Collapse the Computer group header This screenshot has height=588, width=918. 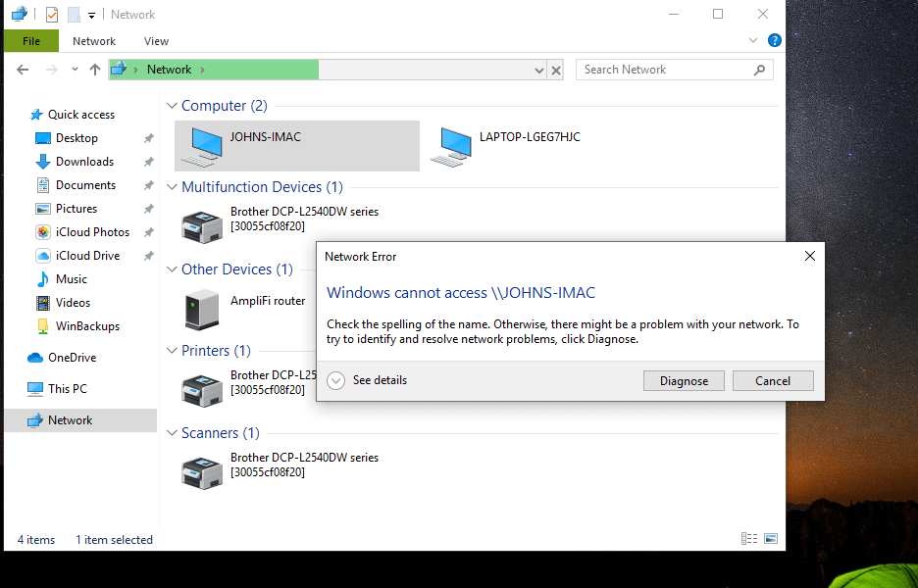click(x=172, y=106)
